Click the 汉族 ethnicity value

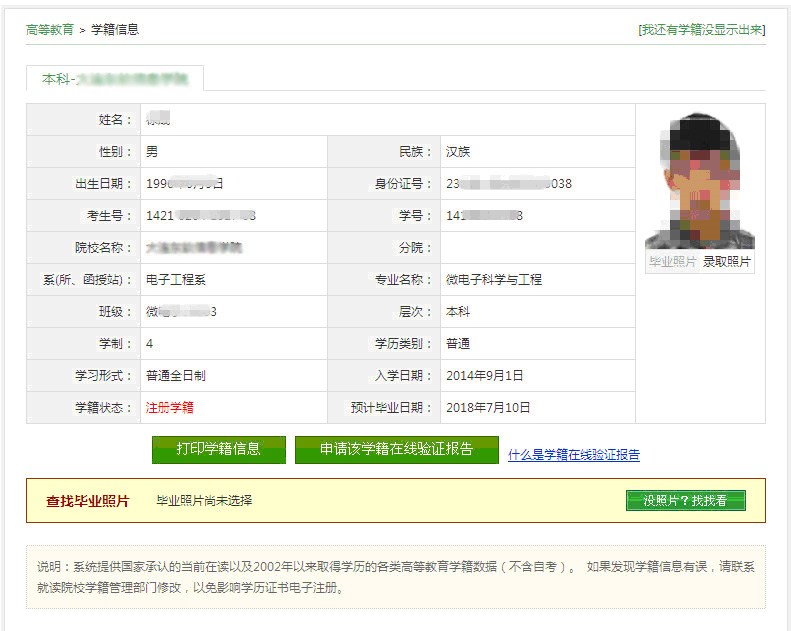[458, 152]
